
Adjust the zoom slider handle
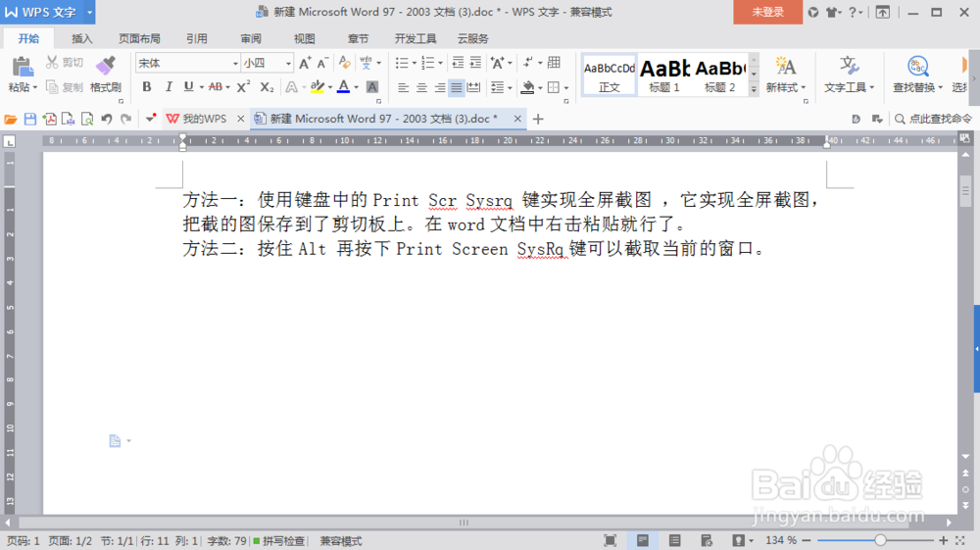click(x=880, y=540)
